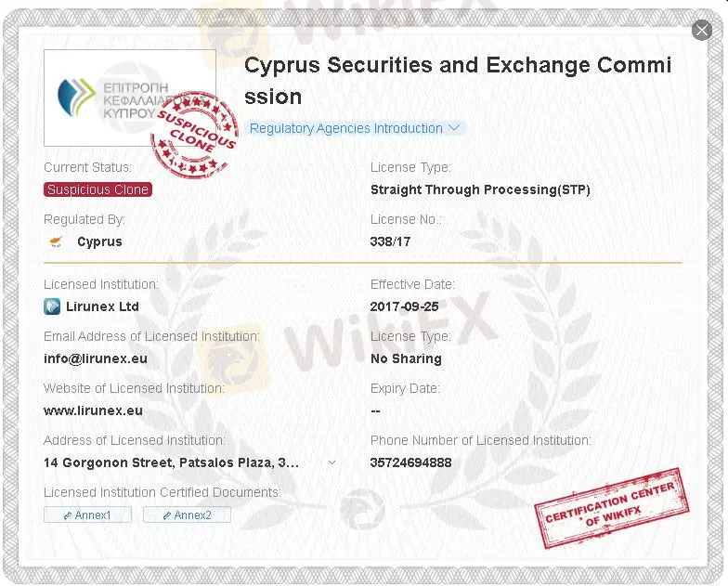The height and width of the screenshot is (586, 728).
Task: Click the Expiry Date label
Action: [405, 388]
